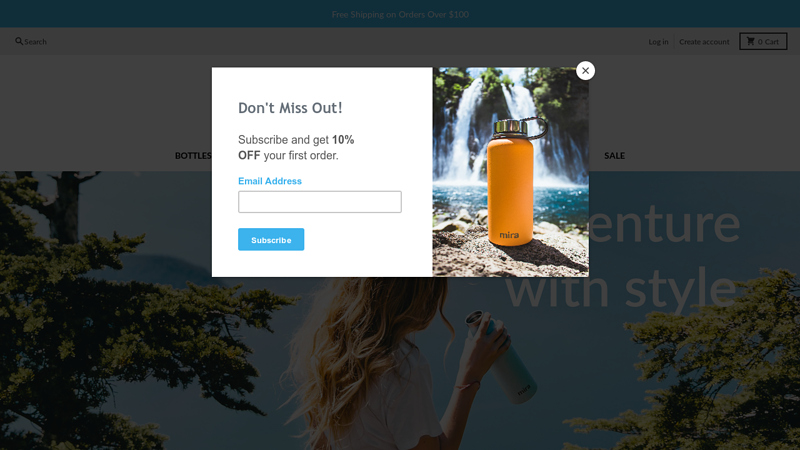Click the hero 'with style' headline
The image size is (800, 450).
tap(621, 288)
